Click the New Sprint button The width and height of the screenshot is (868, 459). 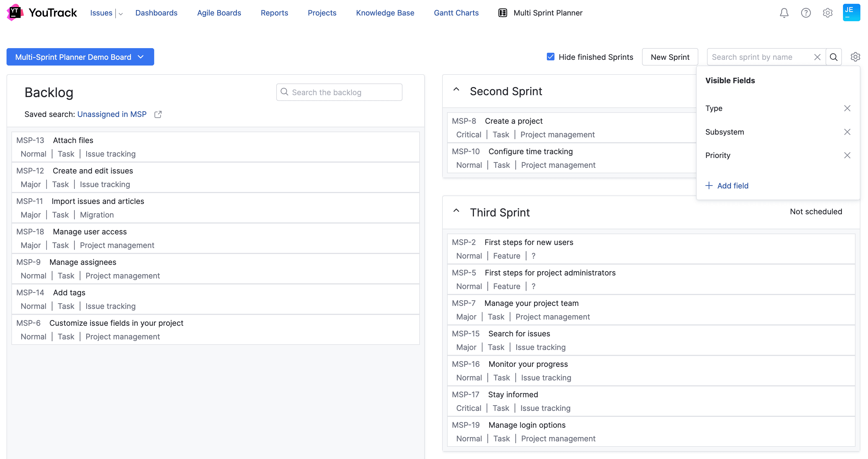point(669,57)
